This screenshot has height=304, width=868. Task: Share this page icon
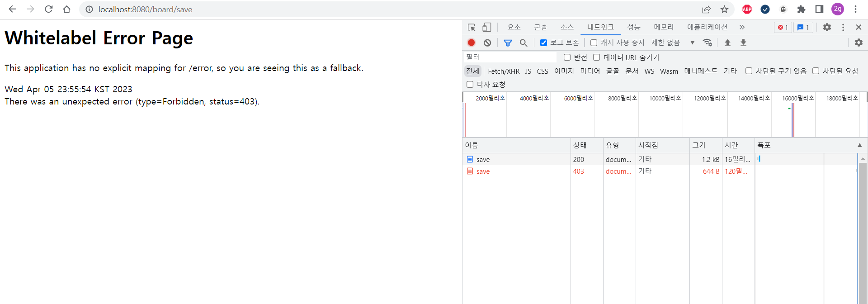tap(706, 9)
